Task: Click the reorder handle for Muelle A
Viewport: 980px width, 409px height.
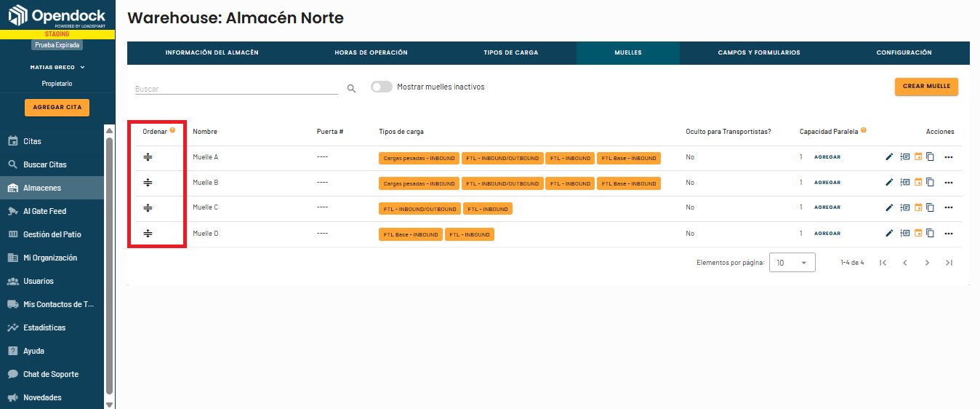Action: point(148,157)
